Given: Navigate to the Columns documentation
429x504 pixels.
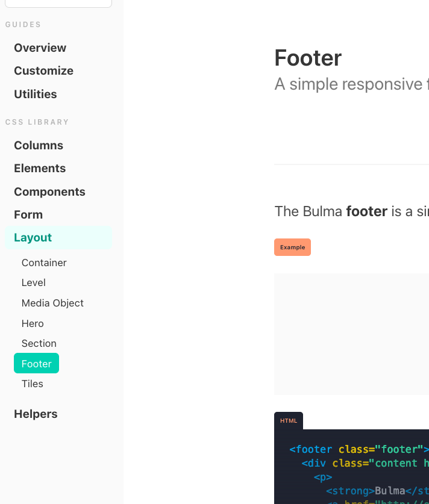Looking at the screenshot, I should 38,145.
